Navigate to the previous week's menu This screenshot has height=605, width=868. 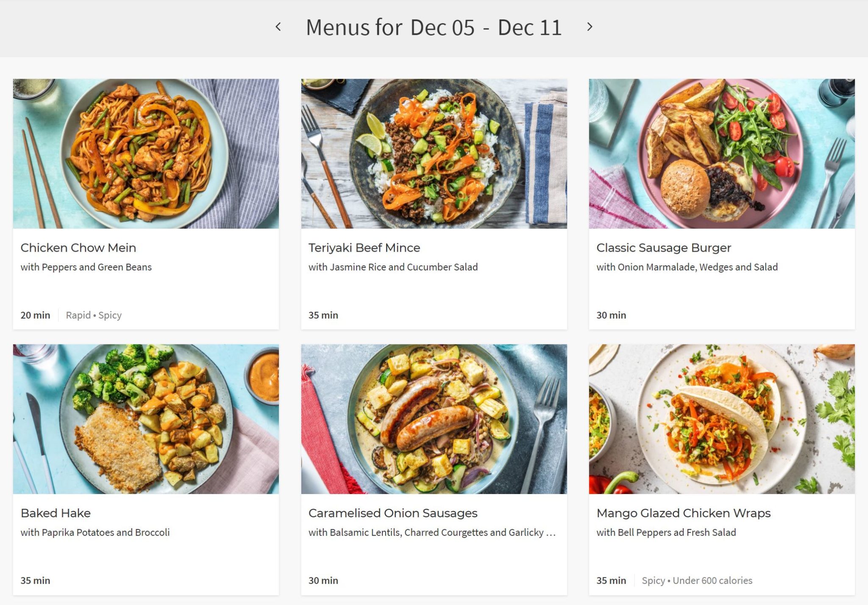[278, 27]
